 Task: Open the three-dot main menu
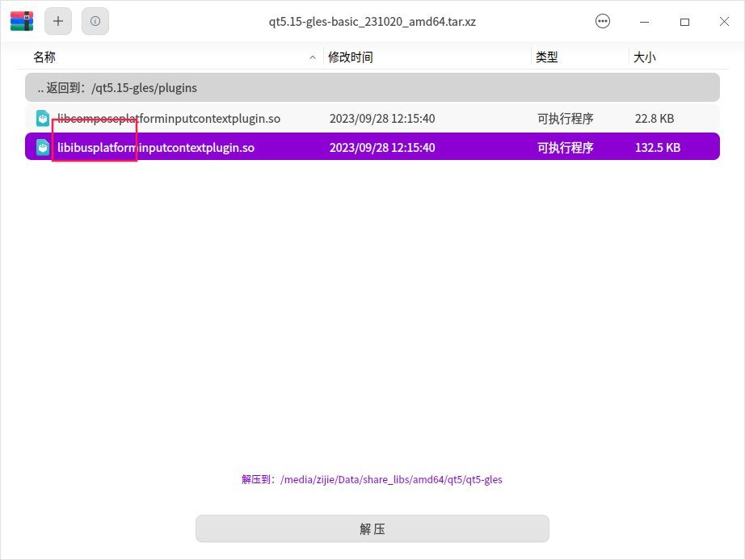[x=603, y=21]
